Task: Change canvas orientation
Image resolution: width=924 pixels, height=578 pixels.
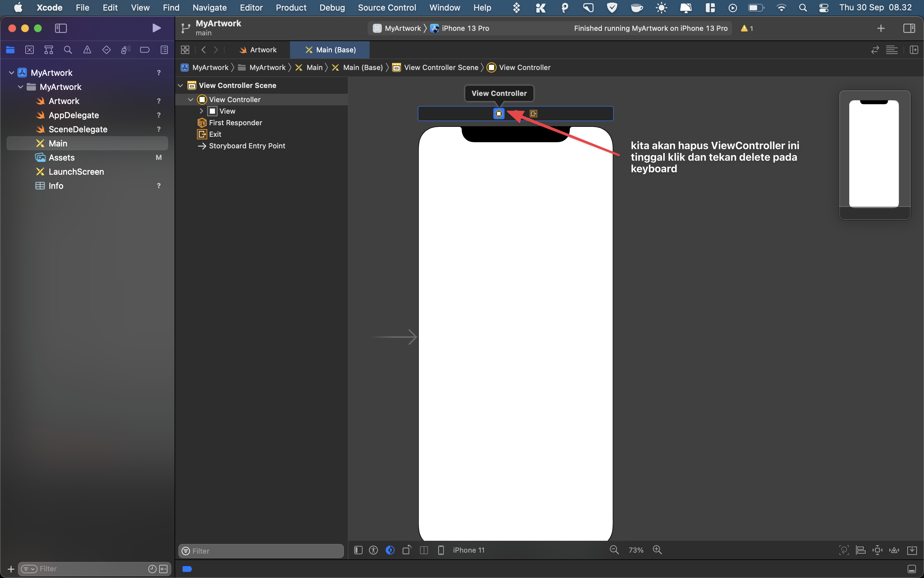Action: coord(406,550)
